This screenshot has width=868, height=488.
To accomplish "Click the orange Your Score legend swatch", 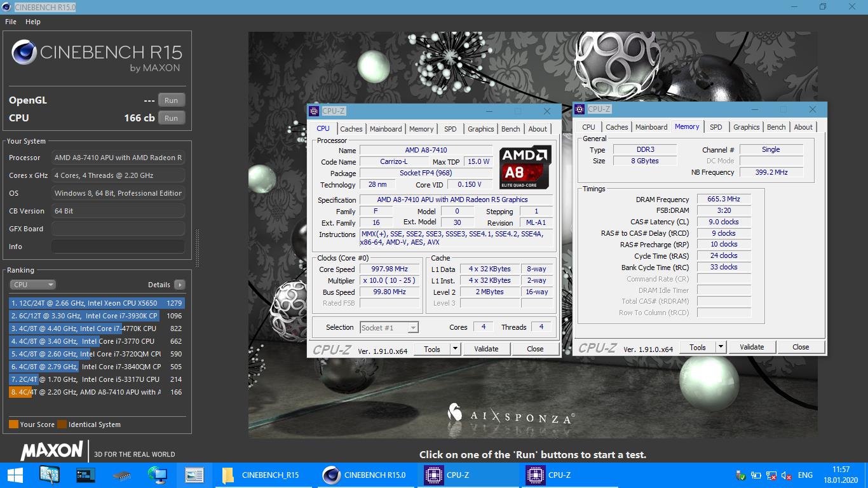I will [13, 424].
